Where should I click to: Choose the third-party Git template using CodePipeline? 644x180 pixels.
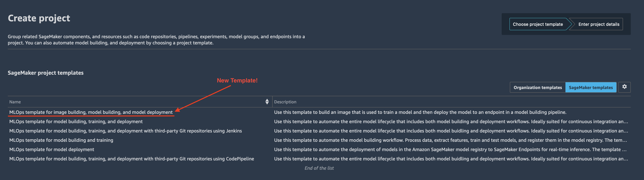pyautogui.click(x=131, y=159)
